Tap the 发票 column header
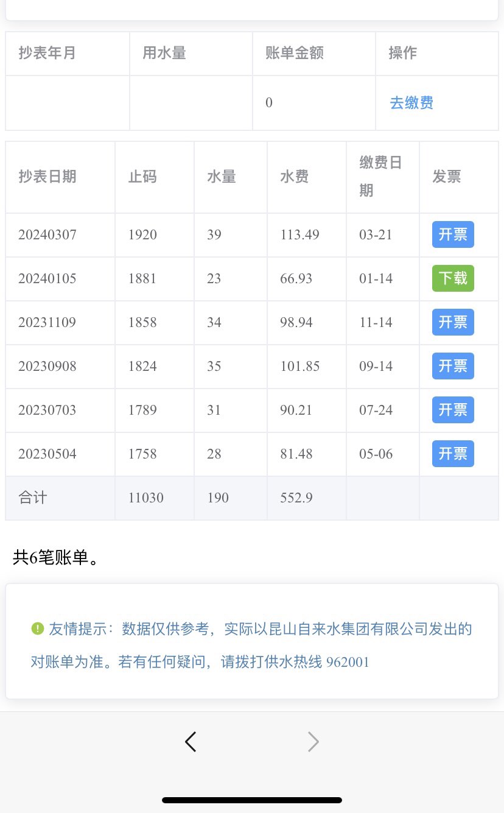This screenshot has width=504, height=813. point(447,177)
